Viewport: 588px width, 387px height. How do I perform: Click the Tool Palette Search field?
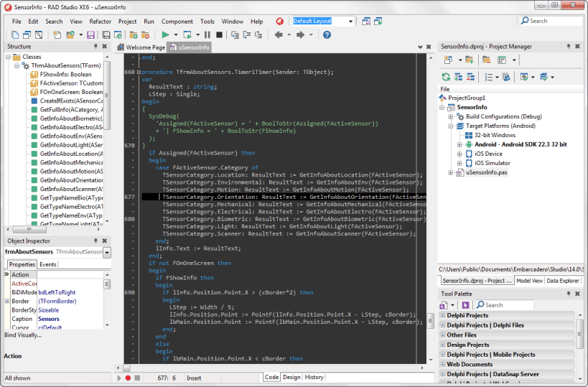pos(505,305)
